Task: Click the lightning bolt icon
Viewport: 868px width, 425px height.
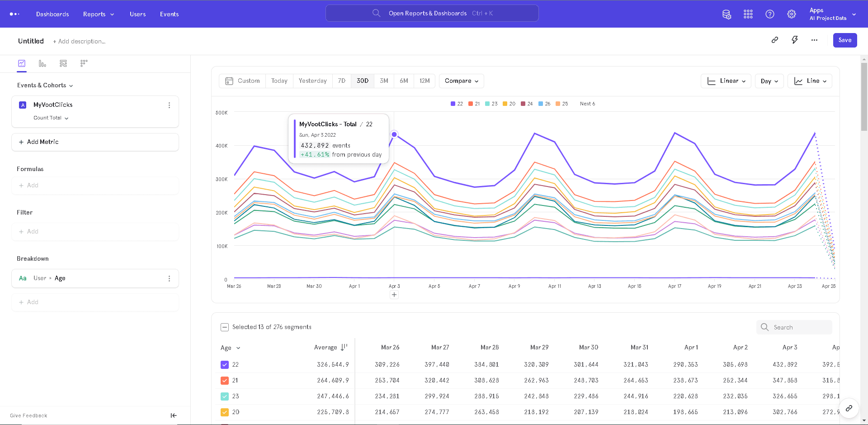Action: [x=795, y=40]
